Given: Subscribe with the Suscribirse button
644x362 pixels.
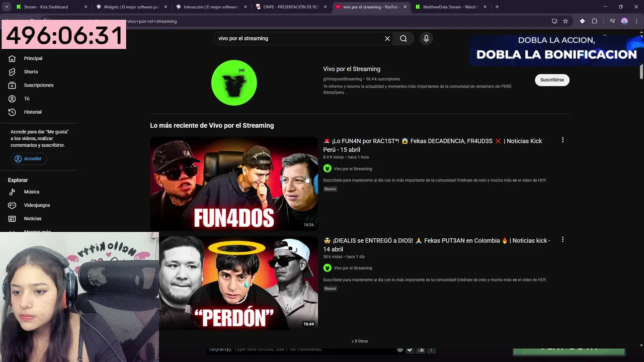Looking at the screenshot, I should tap(552, 80).
